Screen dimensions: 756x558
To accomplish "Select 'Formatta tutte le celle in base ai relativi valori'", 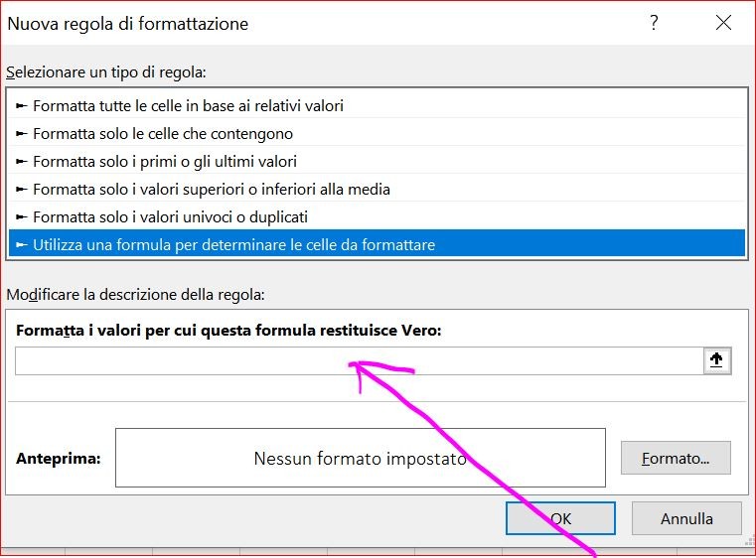I will [378, 105].
